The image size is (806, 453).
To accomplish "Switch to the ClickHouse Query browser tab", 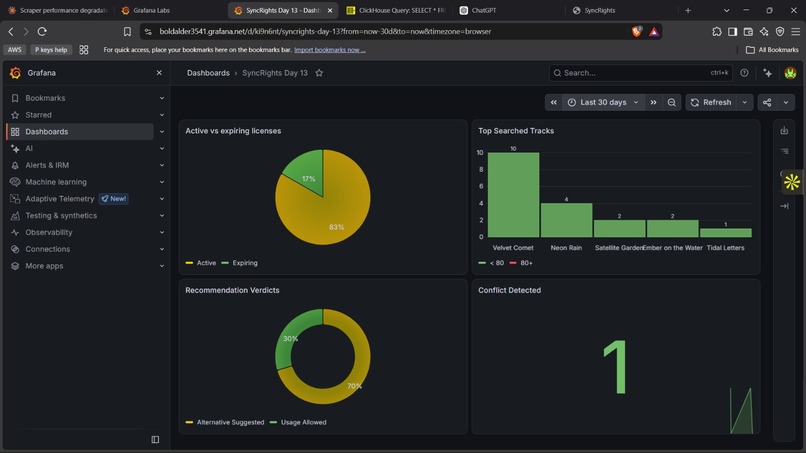I will pyautogui.click(x=396, y=10).
